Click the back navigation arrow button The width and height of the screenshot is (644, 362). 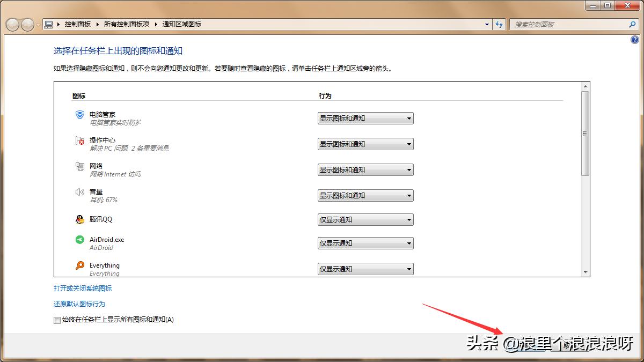12,24
